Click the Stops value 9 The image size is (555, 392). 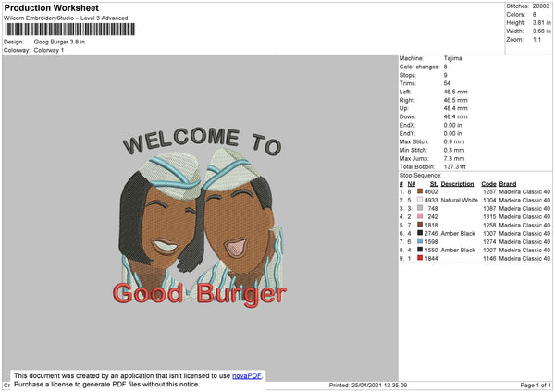pos(445,75)
